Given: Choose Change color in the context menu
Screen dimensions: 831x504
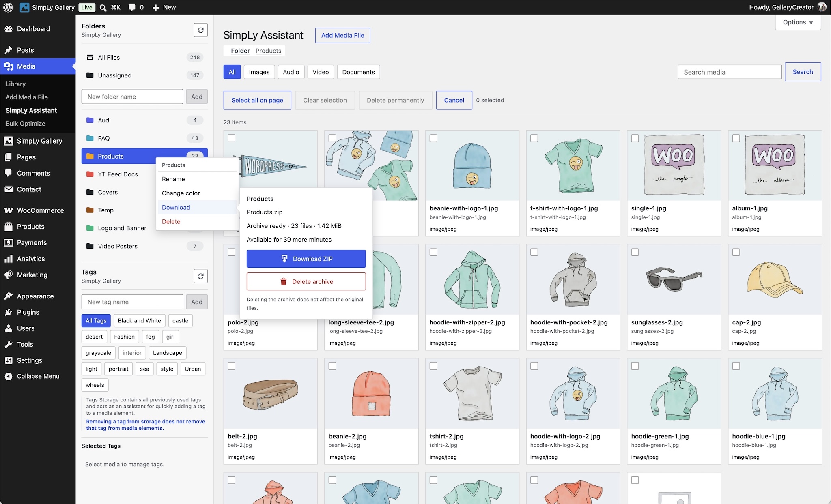Looking at the screenshot, I should point(196,193).
